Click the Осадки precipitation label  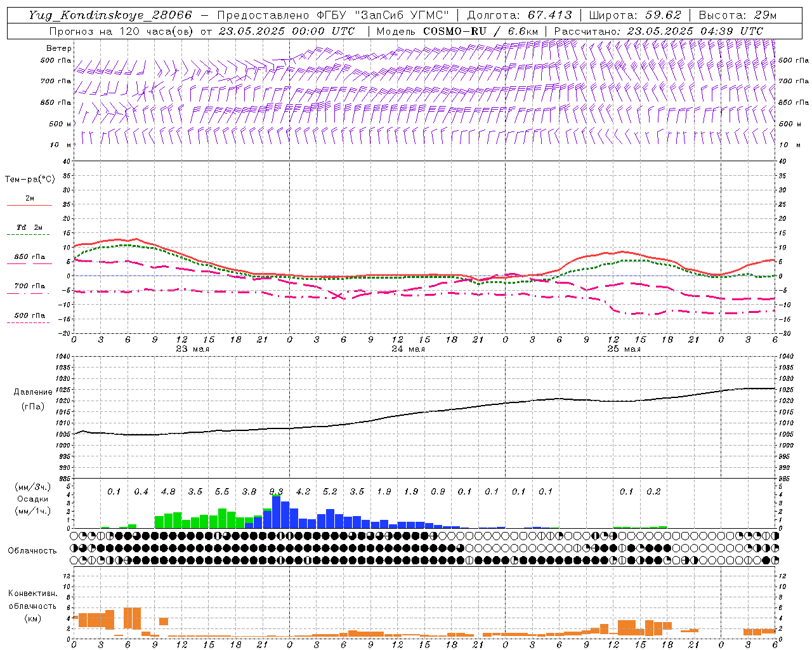(x=32, y=500)
